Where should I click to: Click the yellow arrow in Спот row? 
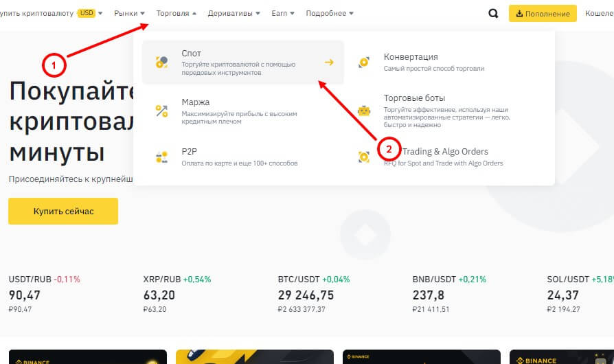click(329, 62)
